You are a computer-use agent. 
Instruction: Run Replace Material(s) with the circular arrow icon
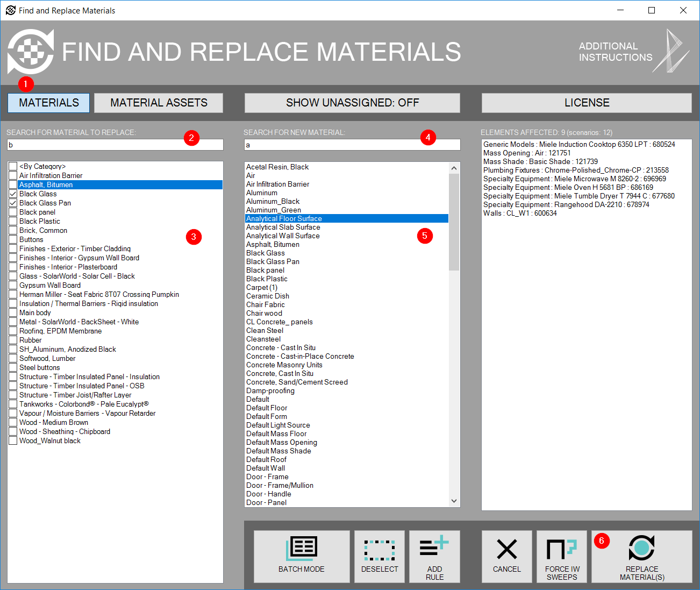pyautogui.click(x=641, y=557)
